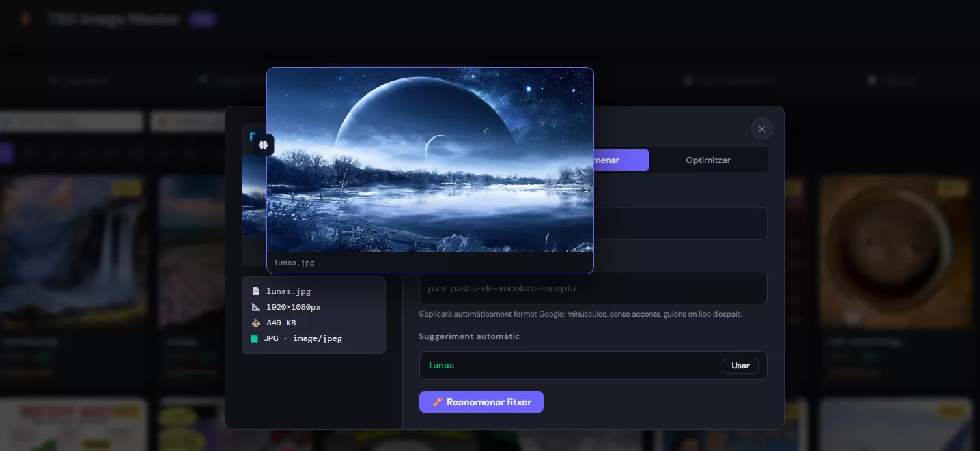Viewport: 980px width, 451px height.
Task: Click the pencil icon in Reanomenar fitxer
Action: coord(438,402)
